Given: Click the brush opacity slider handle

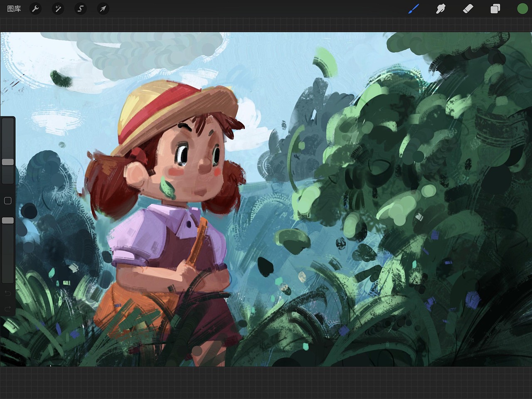Looking at the screenshot, I should (x=8, y=221).
